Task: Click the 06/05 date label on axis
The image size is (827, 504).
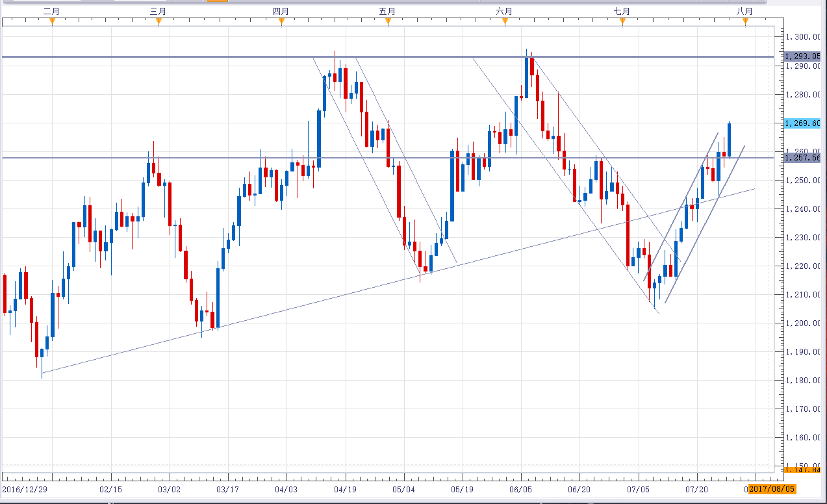Action: (x=521, y=488)
